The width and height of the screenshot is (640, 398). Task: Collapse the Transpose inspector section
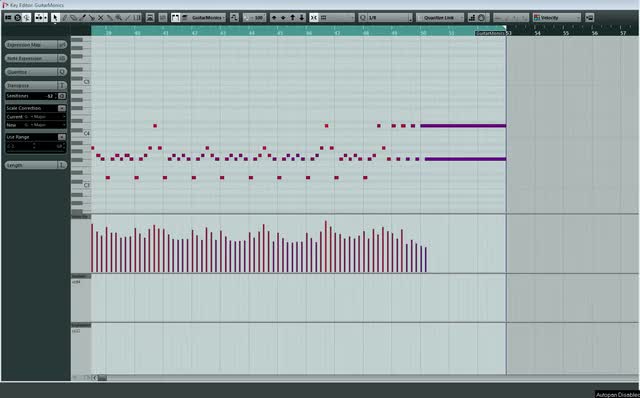pos(31,85)
